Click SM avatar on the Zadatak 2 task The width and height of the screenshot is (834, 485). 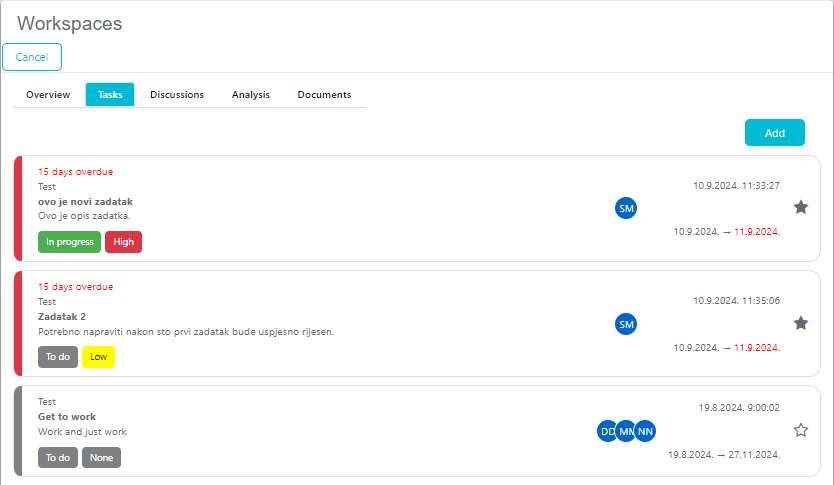pyautogui.click(x=626, y=324)
